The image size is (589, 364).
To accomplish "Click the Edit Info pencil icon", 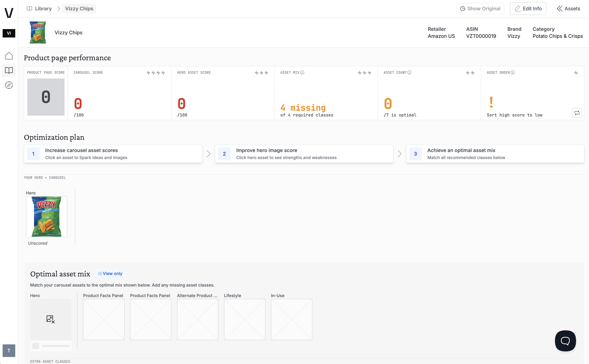I will pyautogui.click(x=517, y=9).
